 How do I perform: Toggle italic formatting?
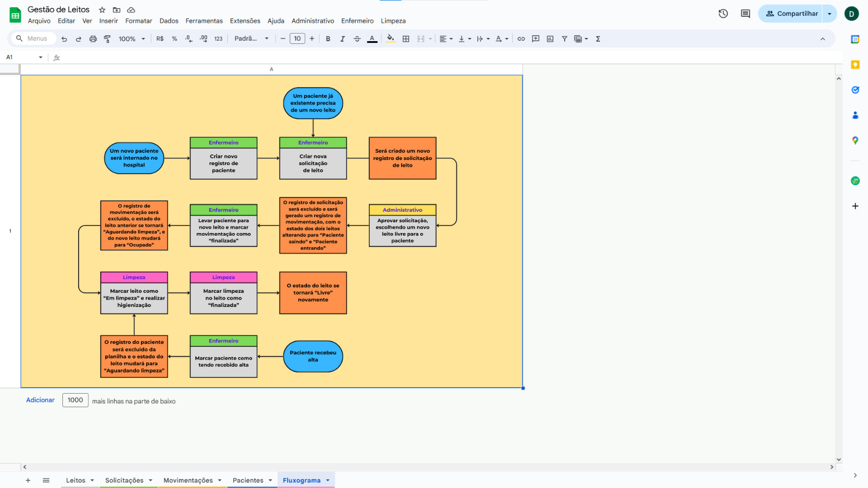pyautogui.click(x=342, y=39)
